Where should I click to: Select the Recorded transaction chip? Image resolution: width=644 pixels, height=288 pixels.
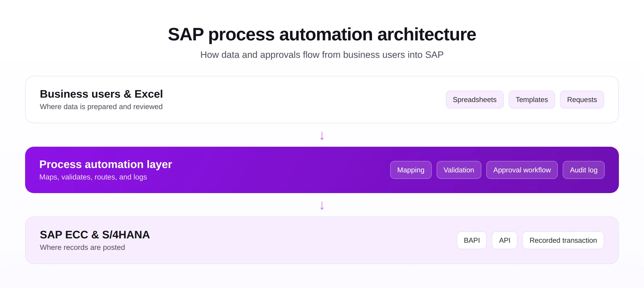(563, 240)
